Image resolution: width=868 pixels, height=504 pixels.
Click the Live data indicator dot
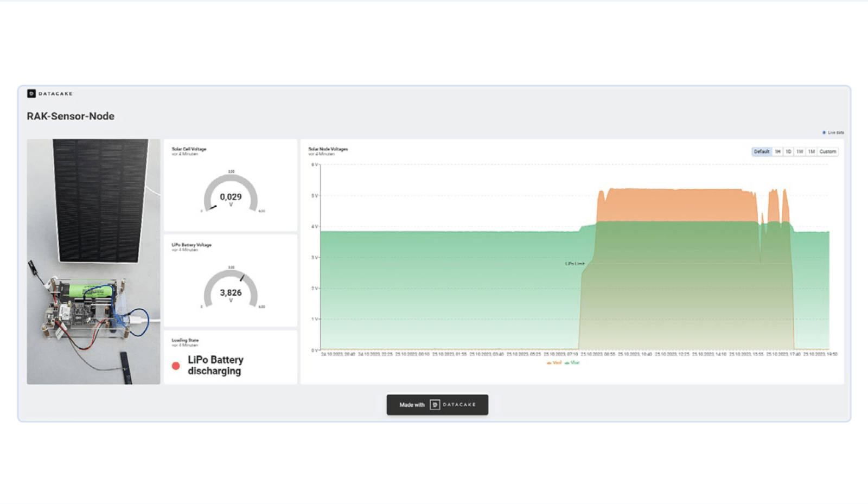(x=824, y=132)
